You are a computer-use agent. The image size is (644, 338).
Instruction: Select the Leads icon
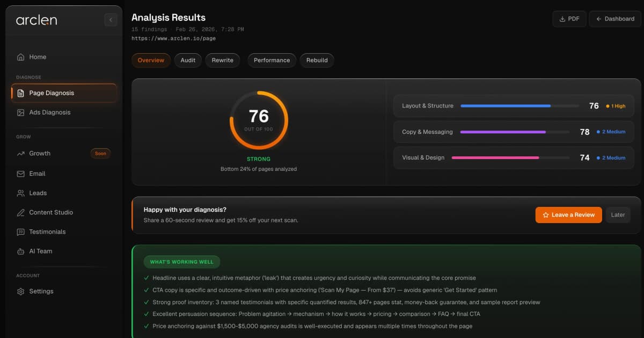point(21,193)
